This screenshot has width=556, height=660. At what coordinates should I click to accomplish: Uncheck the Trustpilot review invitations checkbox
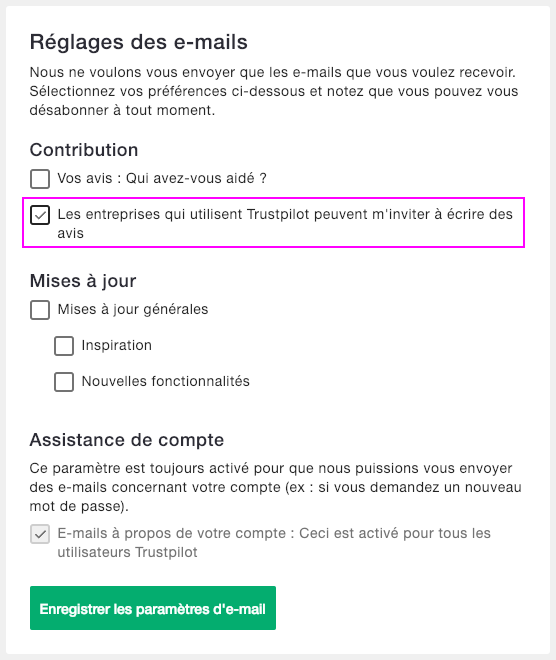[40, 215]
